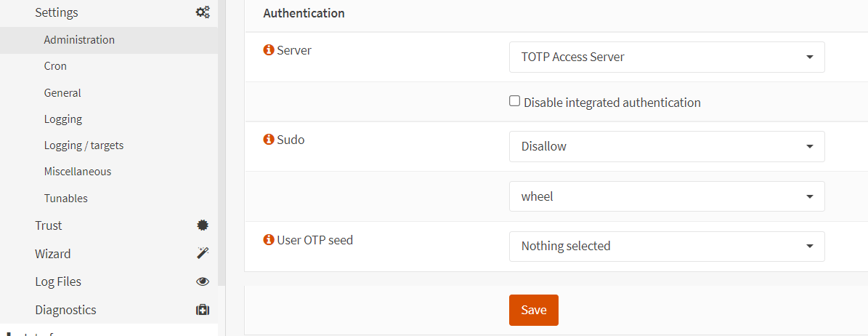The width and height of the screenshot is (868, 336).
Task: Enable Disable integrated authentication checkbox
Action: click(x=515, y=102)
